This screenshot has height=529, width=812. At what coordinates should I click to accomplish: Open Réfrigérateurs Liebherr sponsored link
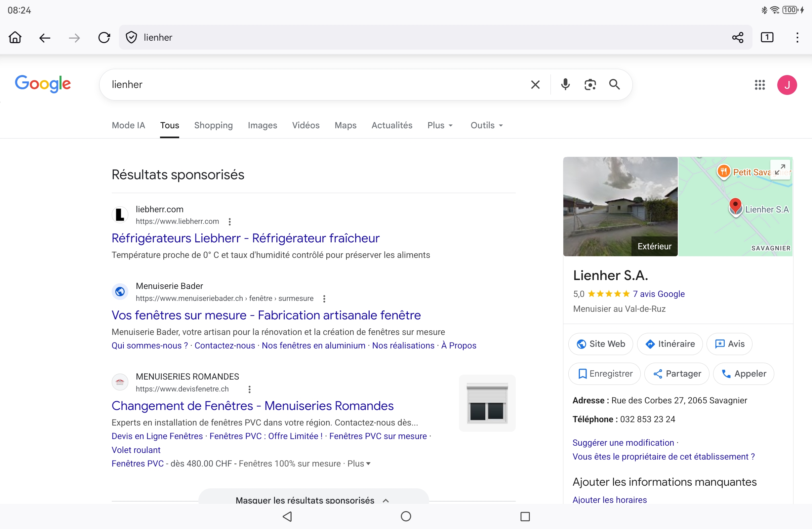[x=245, y=238]
